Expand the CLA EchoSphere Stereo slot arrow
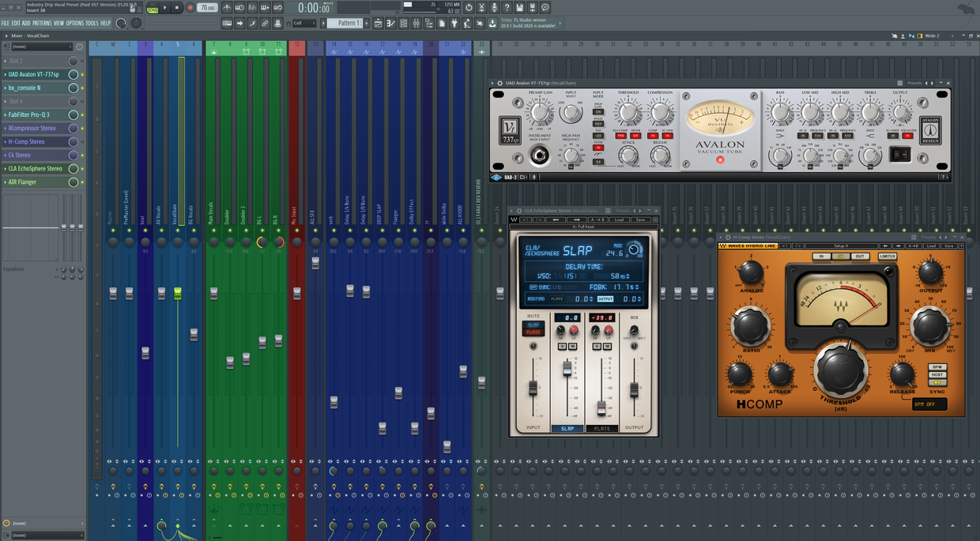Image resolution: width=980 pixels, height=541 pixels. coord(5,169)
